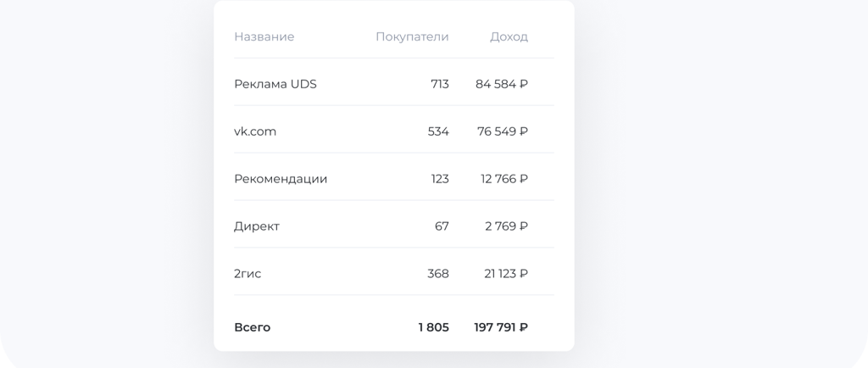Open the vk.com source entry
Viewport: 868px width, 368px height.
(x=255, y=131)
